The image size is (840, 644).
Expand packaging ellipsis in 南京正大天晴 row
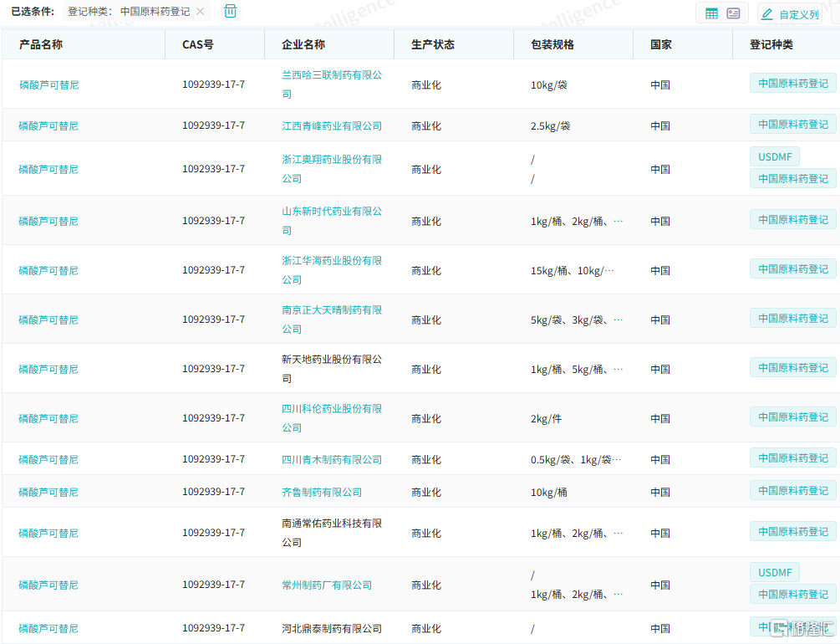(619, 319)
